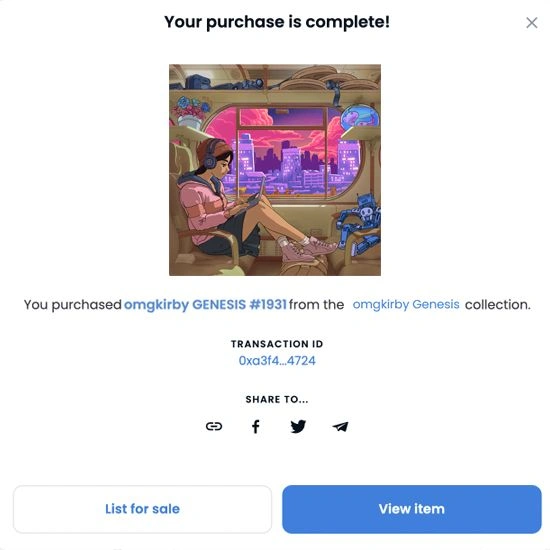Click the purchased NFT artwork thumbnail
Screen dimensions: 550x550
tap(275, 170)
